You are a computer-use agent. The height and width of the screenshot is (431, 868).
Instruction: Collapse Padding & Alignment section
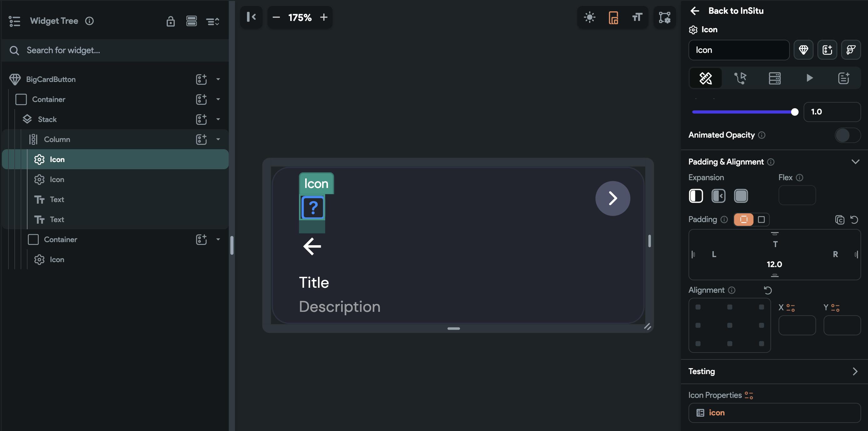click(x=855, y=162)
